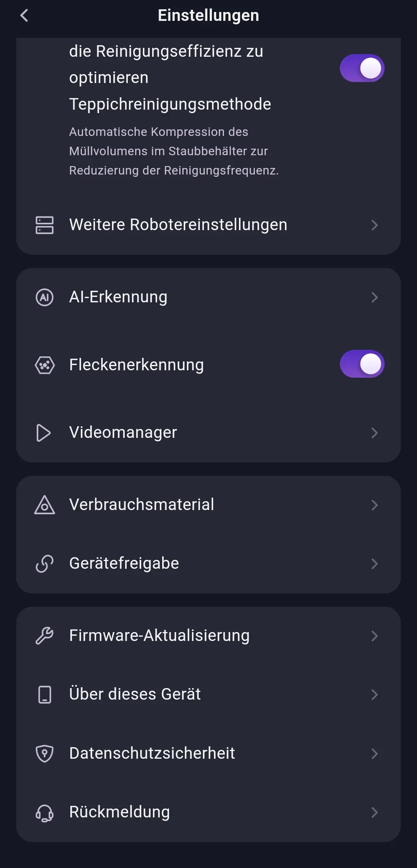Click the Gerätefreigabe link icon
The image size is (417, 868).
click(44, 564)
